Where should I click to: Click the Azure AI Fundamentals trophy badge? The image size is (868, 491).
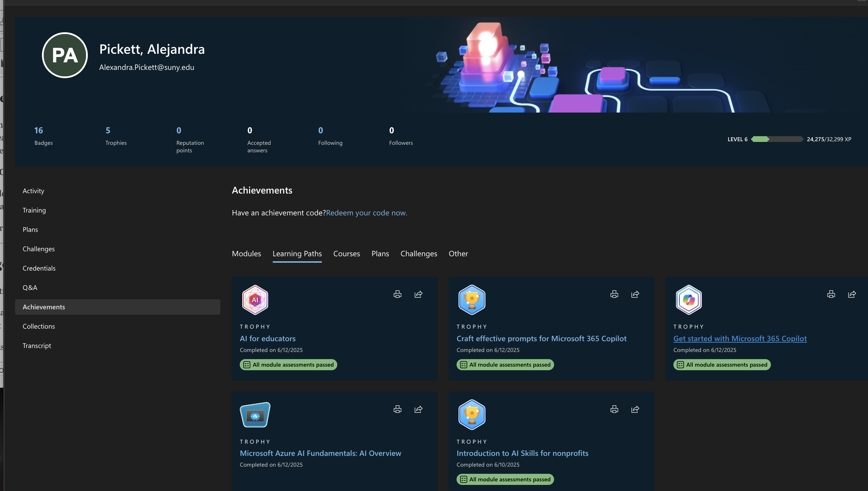tap(255, 415)
